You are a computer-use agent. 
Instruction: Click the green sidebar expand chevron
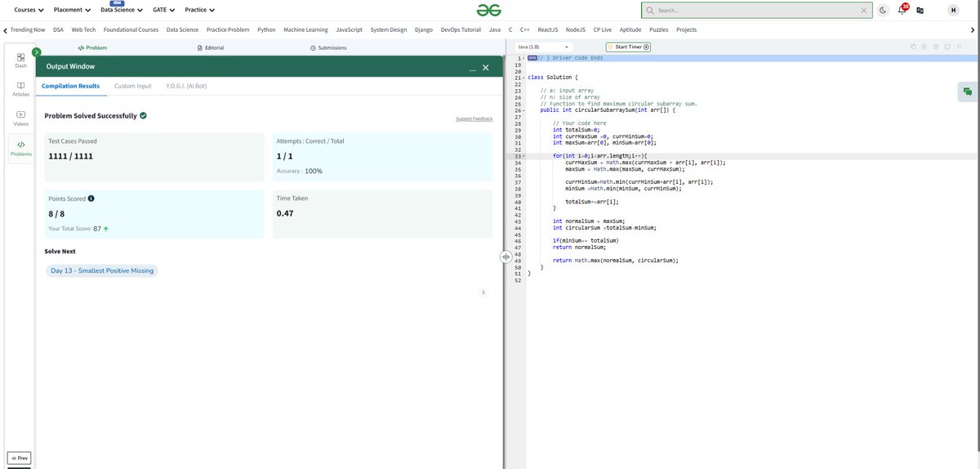(x=36, y=52)
